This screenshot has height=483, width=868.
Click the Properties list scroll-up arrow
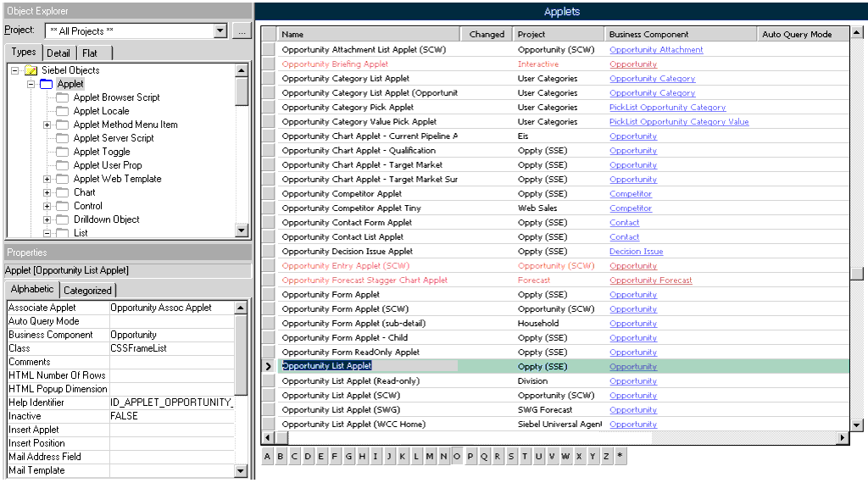tap(241, 308)
